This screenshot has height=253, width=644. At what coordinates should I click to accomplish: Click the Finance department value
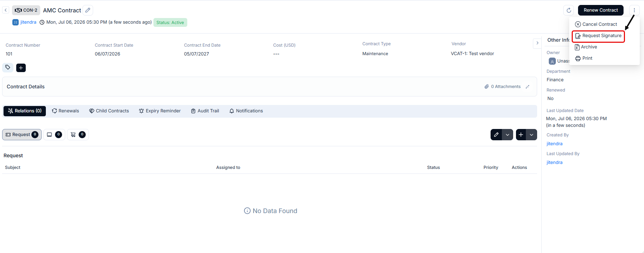555,80
